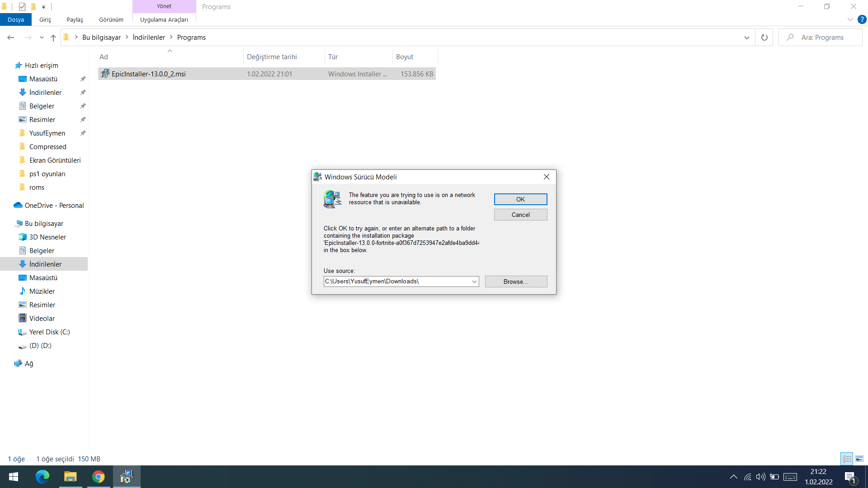This screenshot has width=868, height=488.
Task: Click the up-arrow parent folder icon
Action: (x=53, y=38)
